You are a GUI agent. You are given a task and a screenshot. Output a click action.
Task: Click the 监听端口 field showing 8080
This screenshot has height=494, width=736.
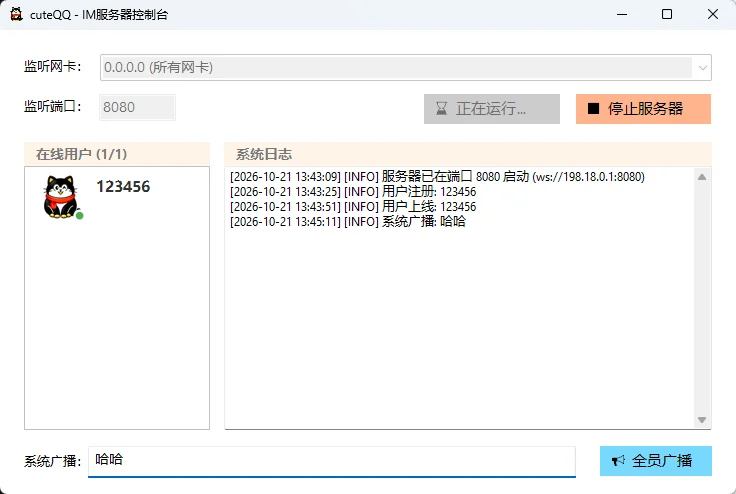(138, 108)
